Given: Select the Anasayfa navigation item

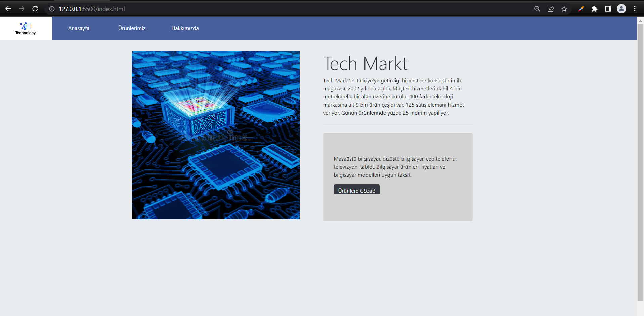Looking at the screenshot, I should click(x=79, y=28).
